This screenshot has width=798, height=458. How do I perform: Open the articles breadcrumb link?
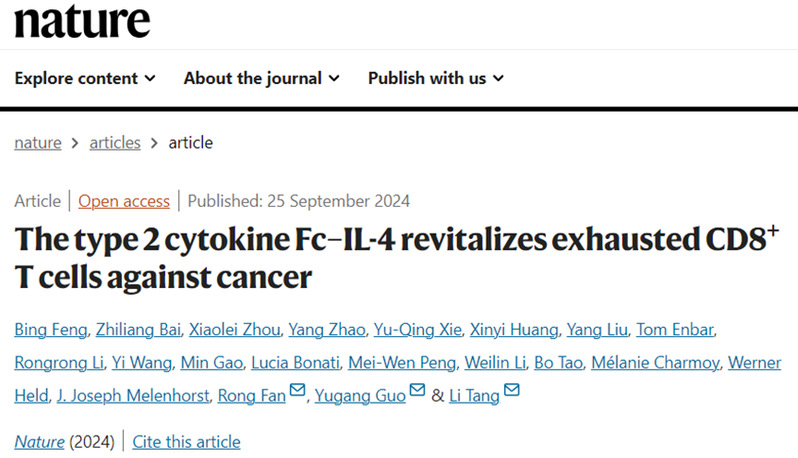(x=115, y=142)
